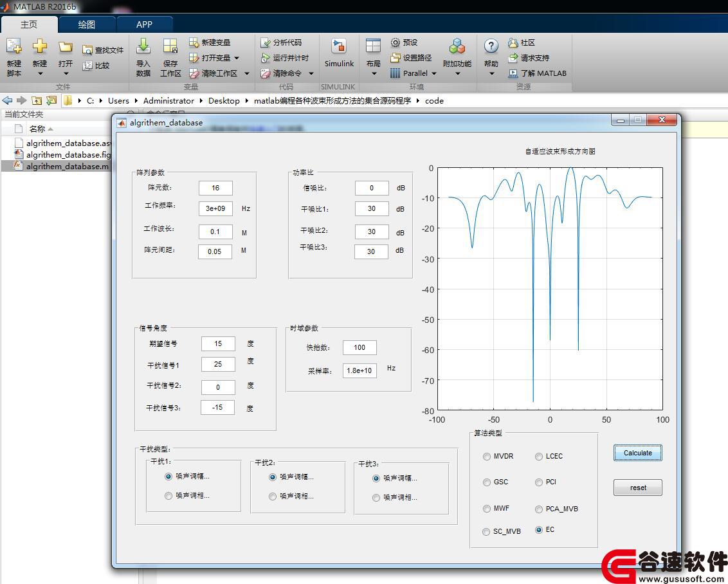Click the array element count (阵元数) field
This screenshot has width=728, height=584.
click(215, 188)
